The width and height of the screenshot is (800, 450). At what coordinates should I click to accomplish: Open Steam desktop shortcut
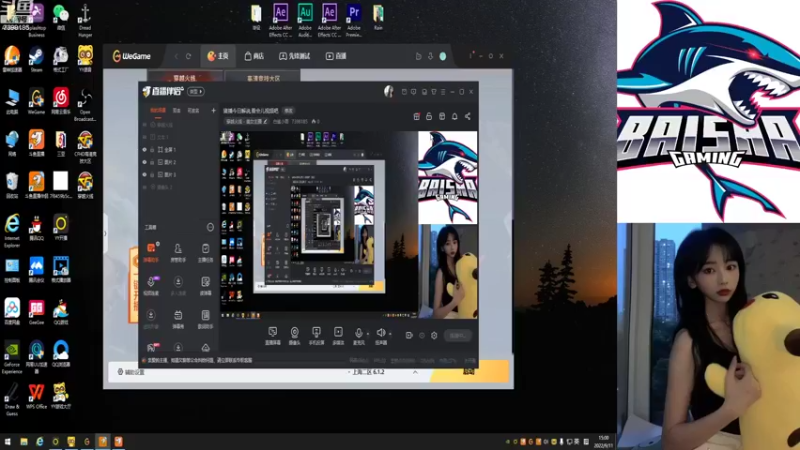point(36,59)
